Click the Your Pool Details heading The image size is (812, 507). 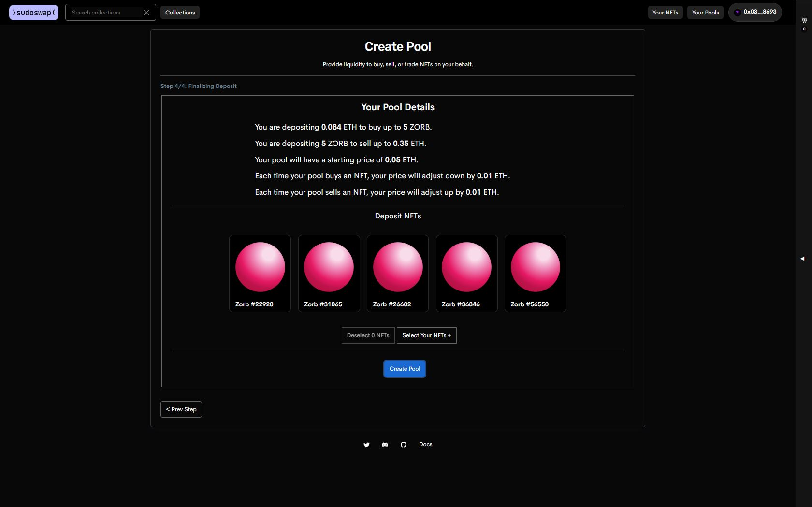(398, 107)
